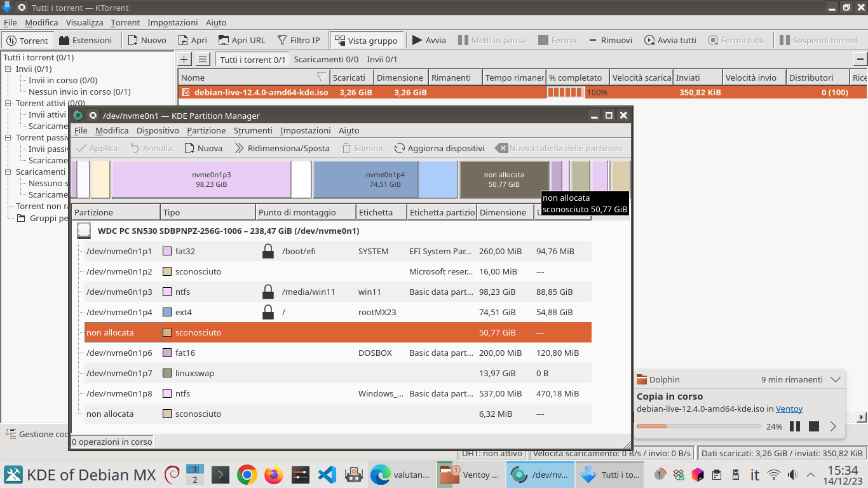Open the Partizione menu in Partition Manager
Viewport: 868px width, 488px height.
(206, 130)
